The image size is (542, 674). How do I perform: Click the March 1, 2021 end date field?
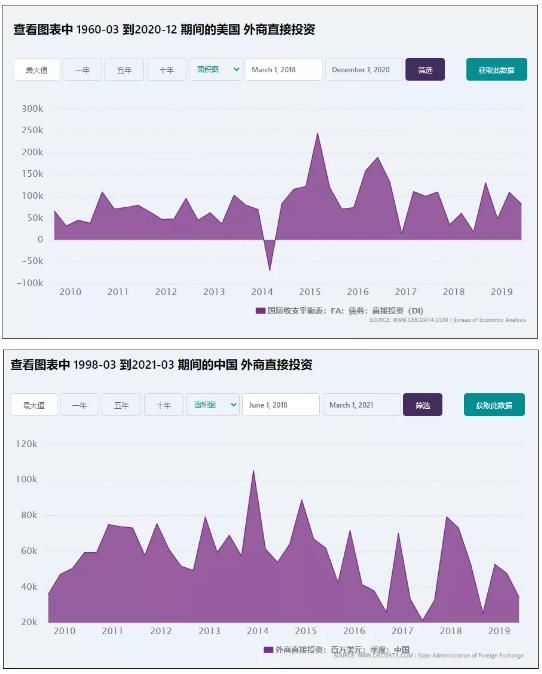coord(361,404)
